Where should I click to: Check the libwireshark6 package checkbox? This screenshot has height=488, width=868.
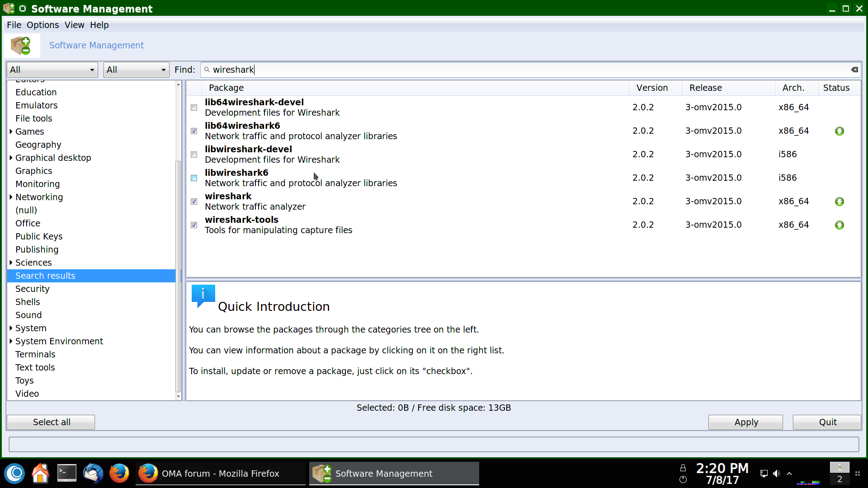[x=194, y=178]
